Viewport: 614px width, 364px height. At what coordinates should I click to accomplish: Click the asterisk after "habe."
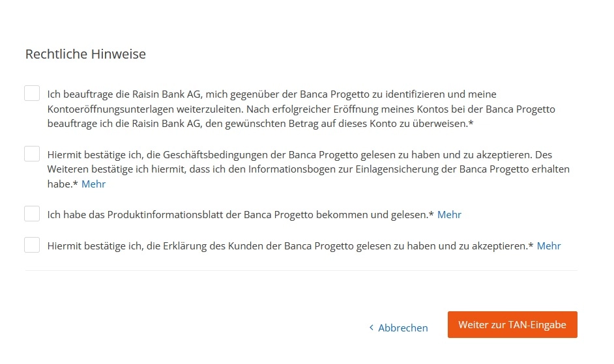pos(76,184)
